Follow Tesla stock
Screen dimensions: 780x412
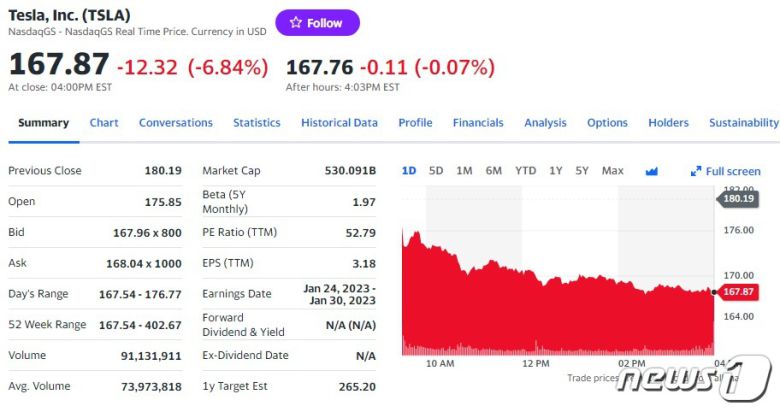pos(317,23)
